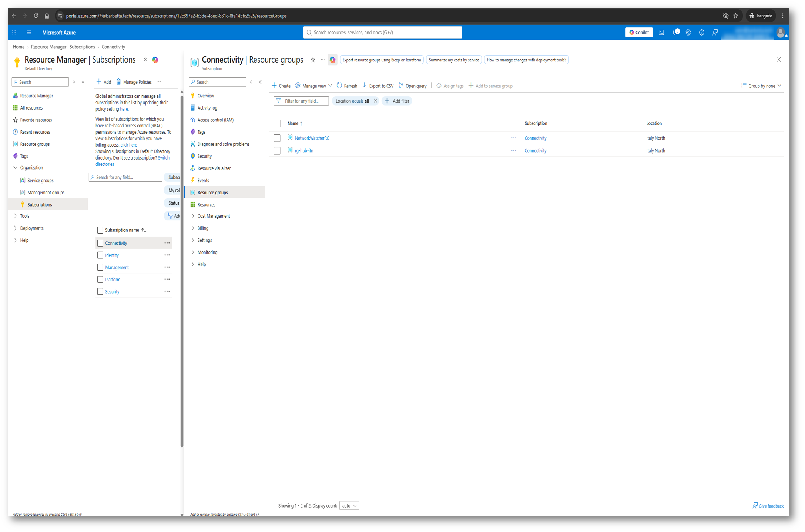Image resolution: width=805 pixels, height=532 pixels.
Task: Open the Group by none dropdown
Action: [x=762, y=86]
